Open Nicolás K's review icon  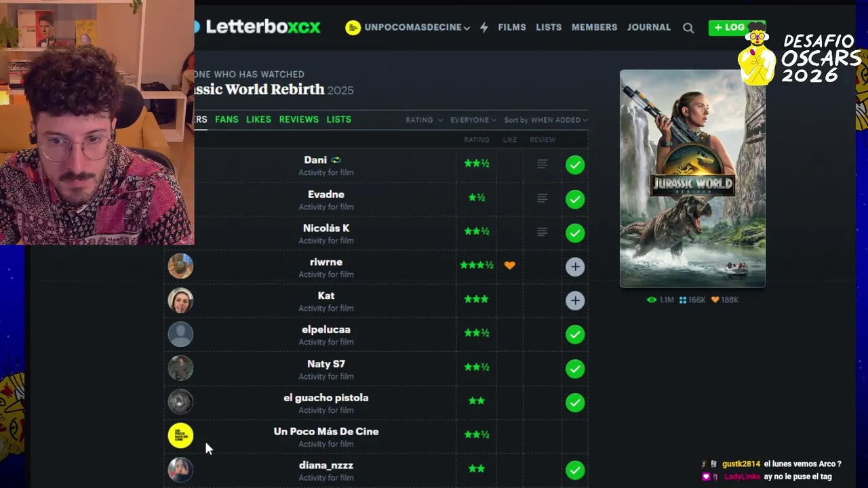click(542, 232)
